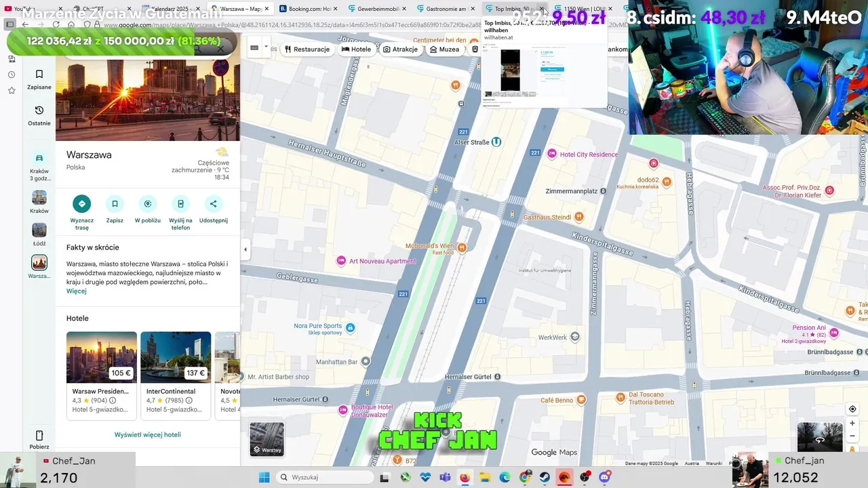The width and height of the screenshot is (868, 488).
Task: Open the InterContinental hotel card
Action: click(x=176, y=375)
